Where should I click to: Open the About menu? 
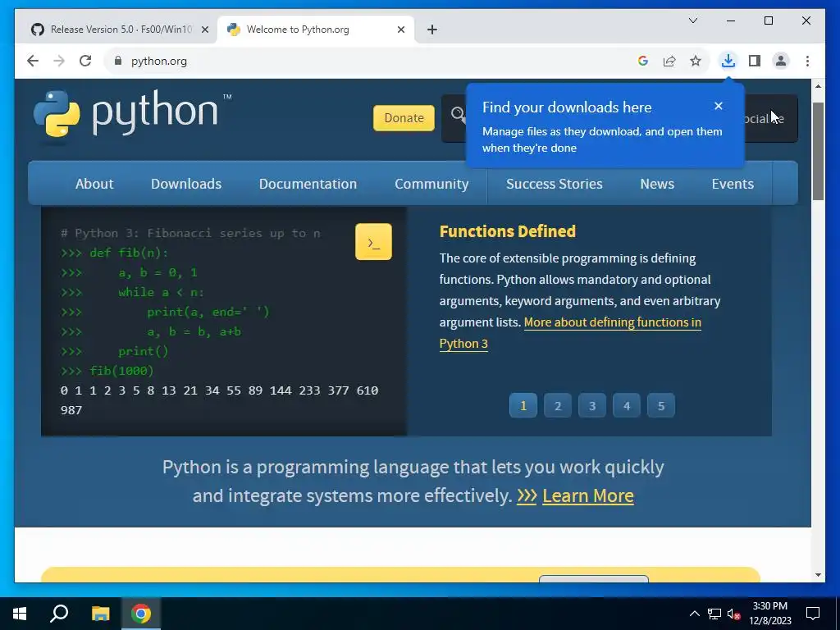(x=94, y=184)
